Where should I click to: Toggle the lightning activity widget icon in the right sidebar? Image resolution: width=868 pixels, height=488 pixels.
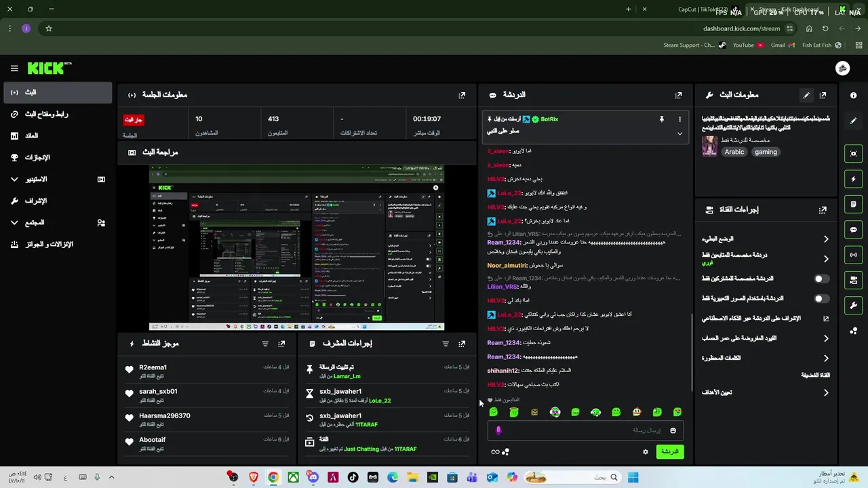[x=853, y=179]
